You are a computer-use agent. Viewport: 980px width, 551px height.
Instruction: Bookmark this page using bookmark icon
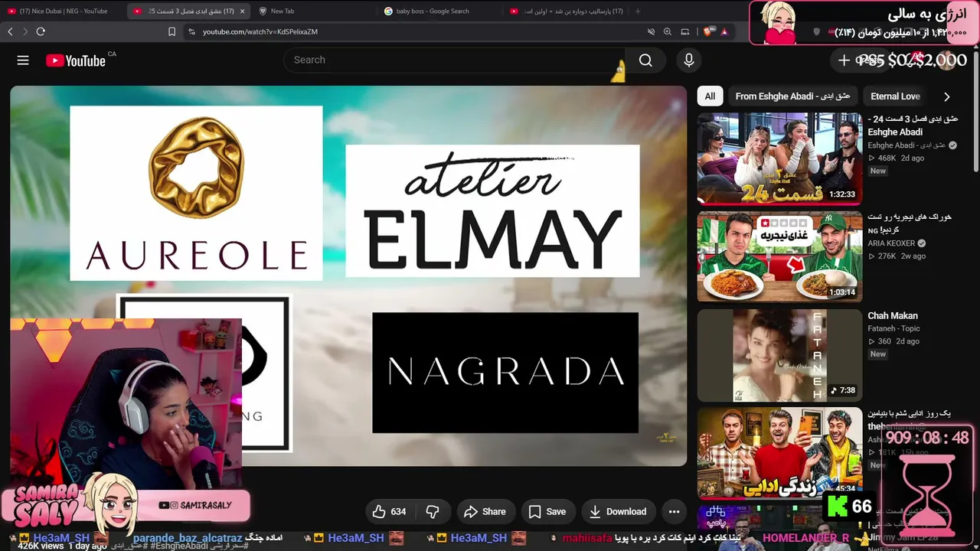point(171,31)
